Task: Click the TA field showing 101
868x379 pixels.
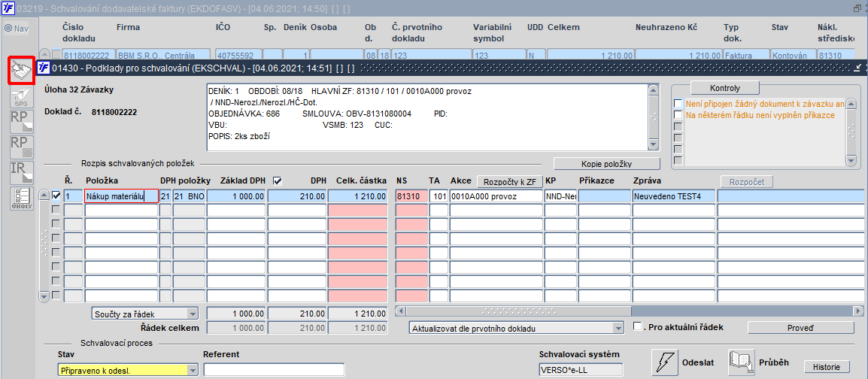Action: 439,196
